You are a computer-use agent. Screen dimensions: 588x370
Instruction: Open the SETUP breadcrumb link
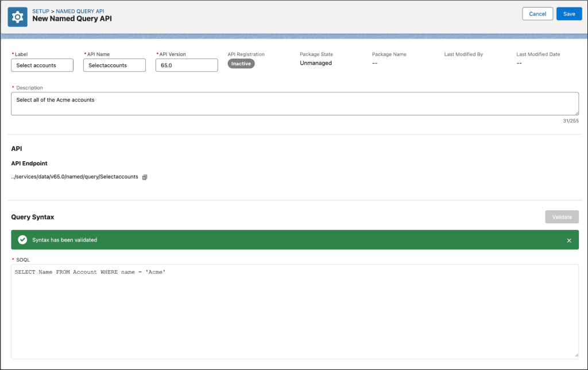tap(40, 10)
